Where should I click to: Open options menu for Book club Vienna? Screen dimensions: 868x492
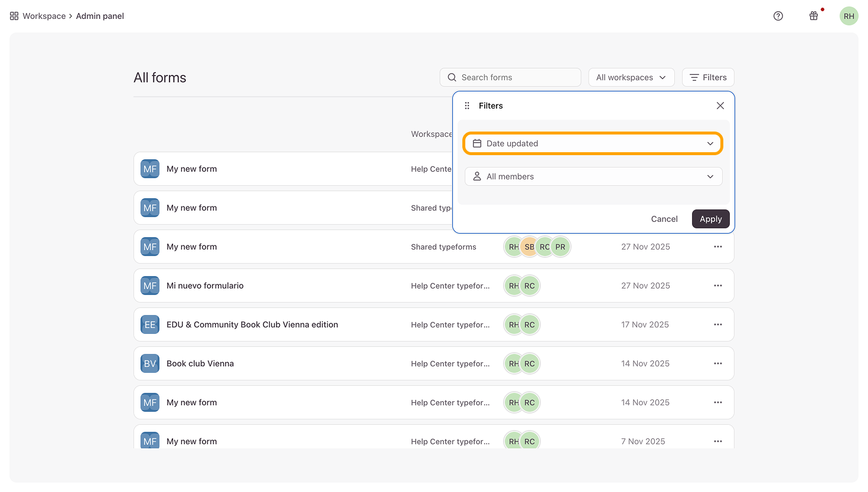pos(717,363)
